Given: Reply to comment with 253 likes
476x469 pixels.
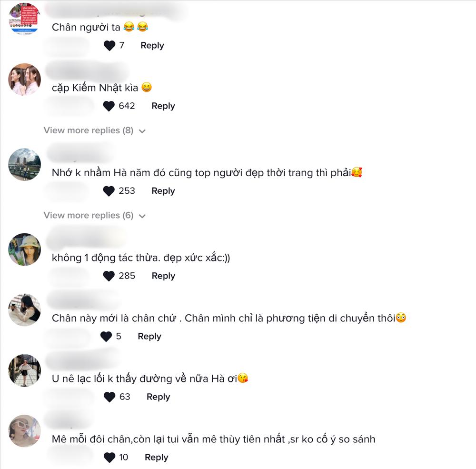Looking at the screenshot, I should click(163, 191).
